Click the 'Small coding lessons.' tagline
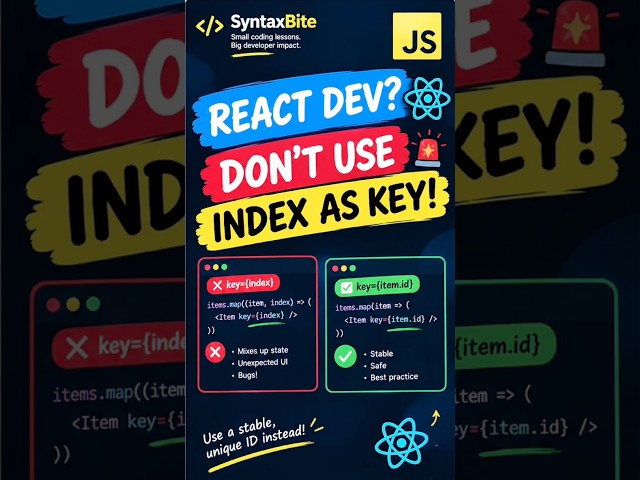Viewport: 640px width, 480px height. click(266, 37)
